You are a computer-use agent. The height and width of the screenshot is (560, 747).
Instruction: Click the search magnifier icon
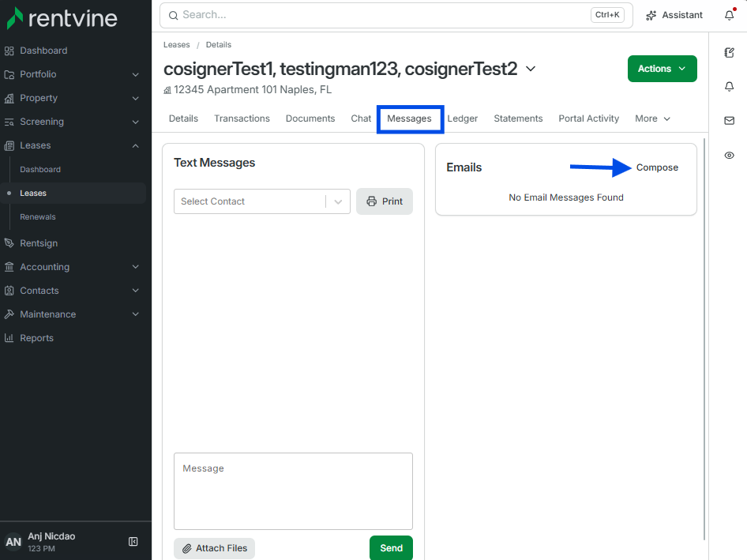[174, 15]
